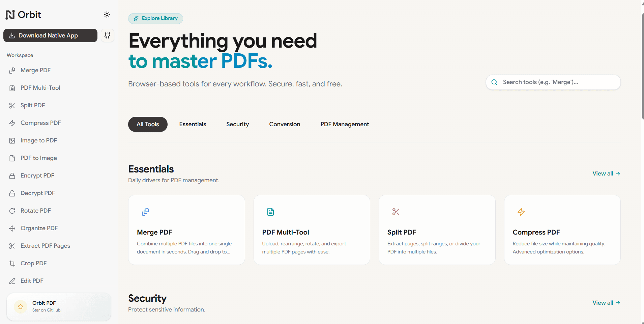The image size is (644, 324).
Task: Click the Merge PDF sidebar icon
Action: 12,71
